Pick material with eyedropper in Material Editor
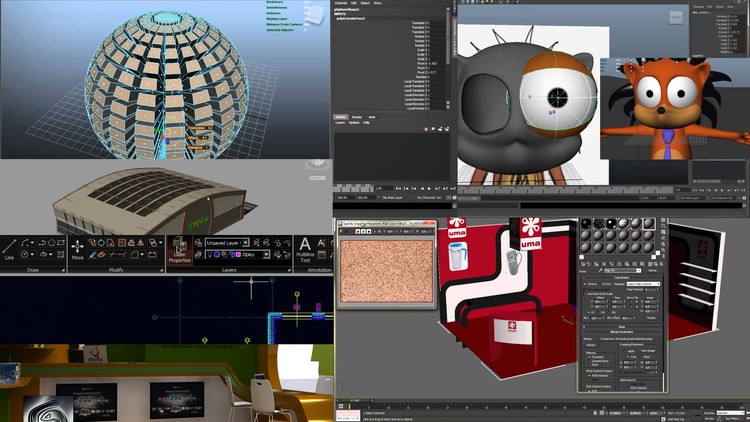 tap(599, 270)
